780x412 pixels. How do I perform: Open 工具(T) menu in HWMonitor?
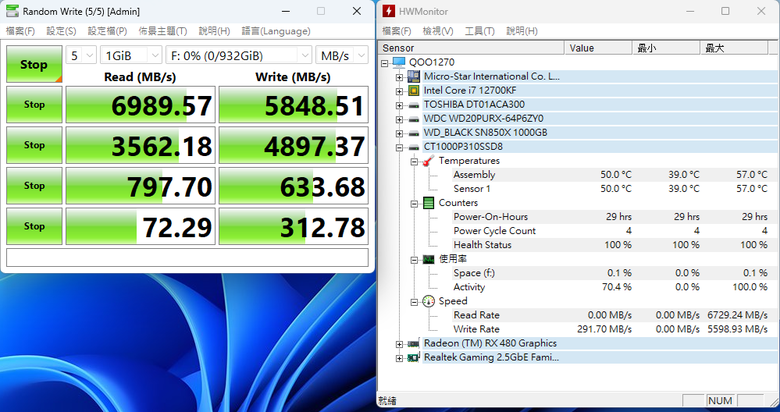480,31
